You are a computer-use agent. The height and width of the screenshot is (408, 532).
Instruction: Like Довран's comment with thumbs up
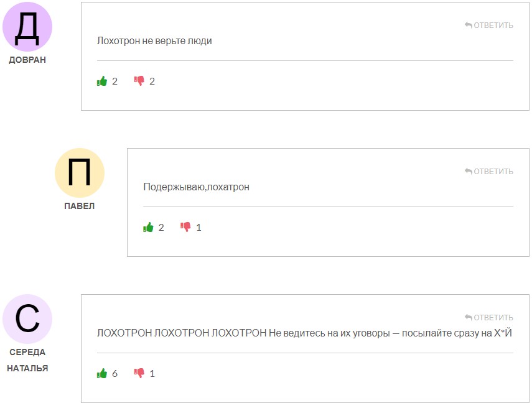coord(101,80)
